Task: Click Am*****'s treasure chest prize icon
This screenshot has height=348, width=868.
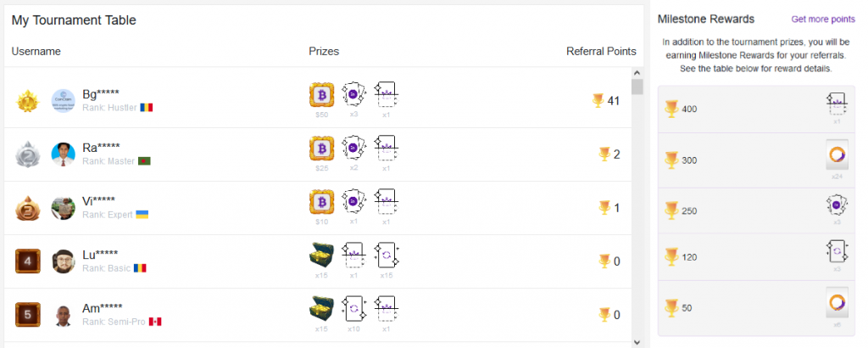Action: (321, 308)
